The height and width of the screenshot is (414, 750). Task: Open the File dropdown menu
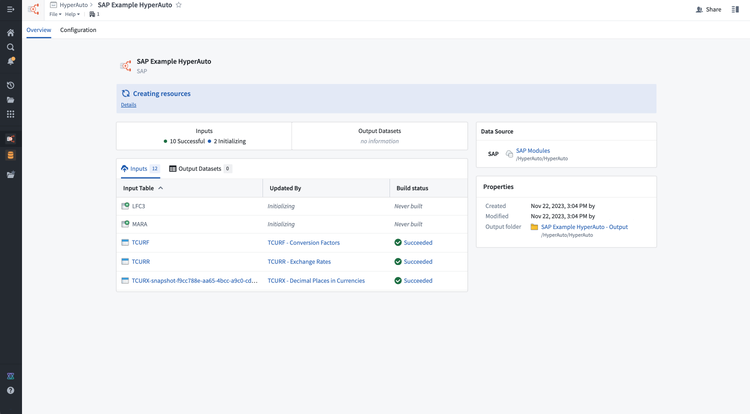coord(55,14)
